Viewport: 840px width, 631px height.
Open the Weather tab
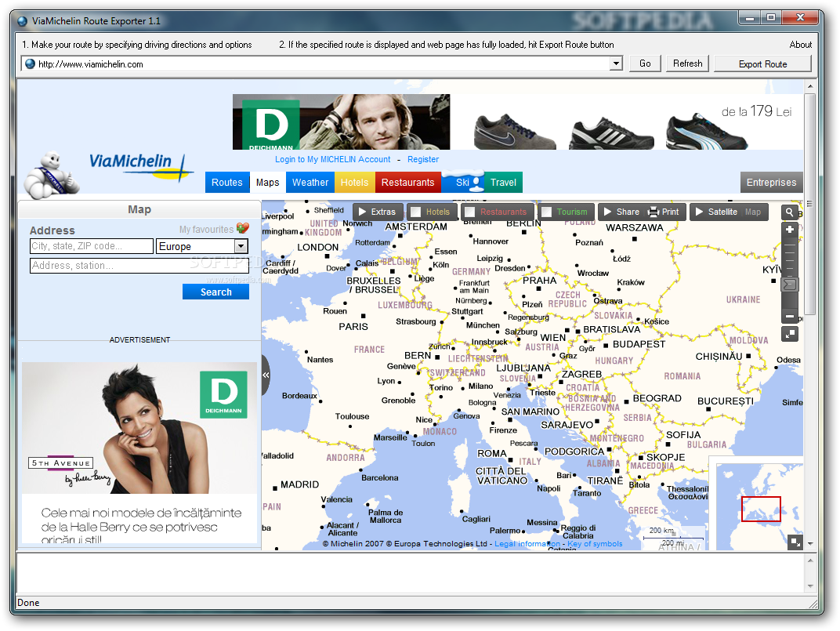(x=310, y=183)
